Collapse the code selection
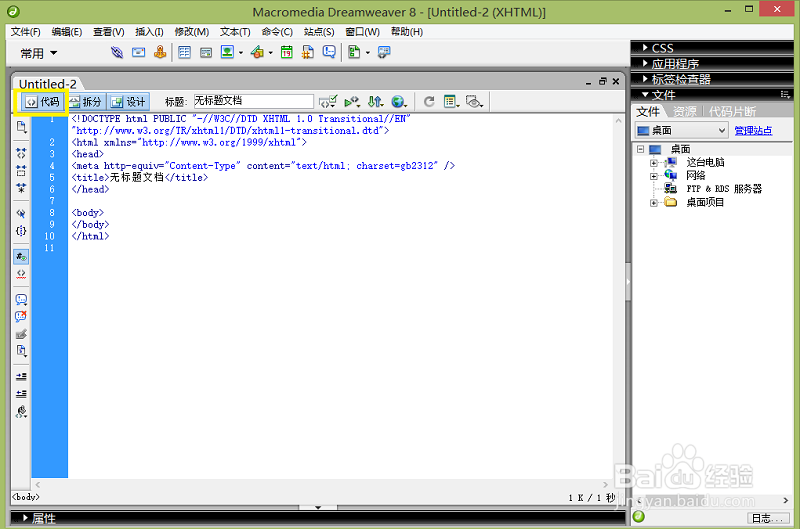Image resolution: width=800 pixels, height=529 pixels. [x=21, y=170]
